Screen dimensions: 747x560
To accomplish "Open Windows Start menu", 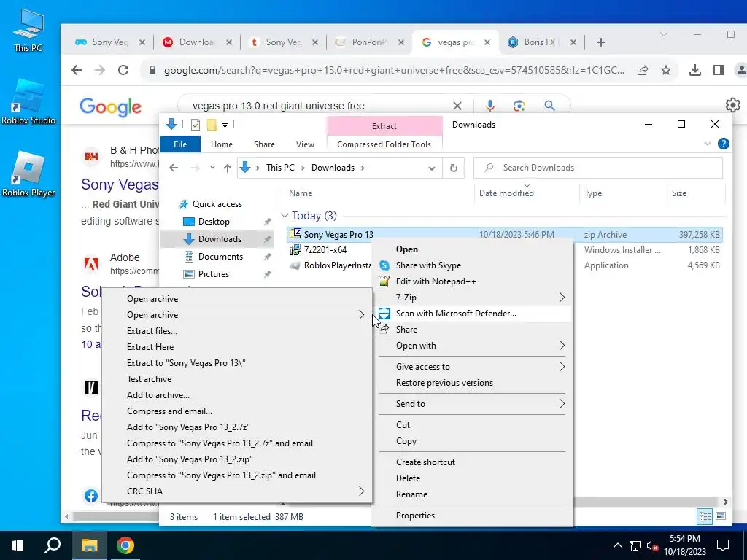I will pos(18,545).
